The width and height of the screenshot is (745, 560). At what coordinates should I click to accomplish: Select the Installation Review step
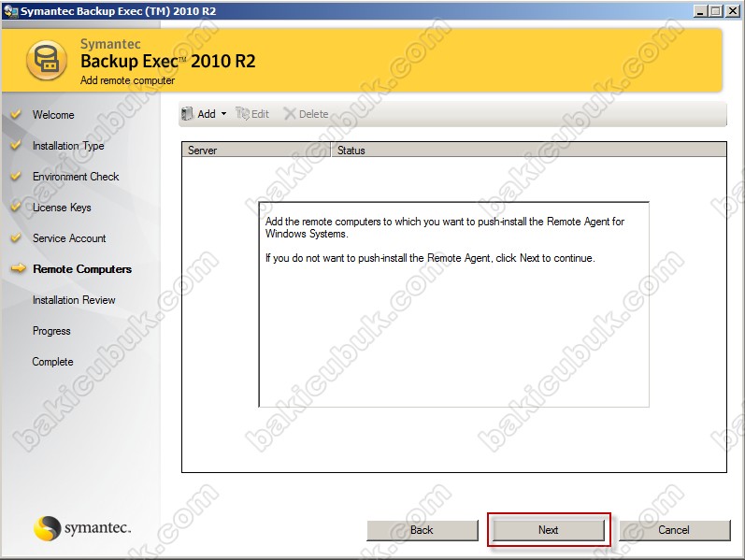click(74, 300)
